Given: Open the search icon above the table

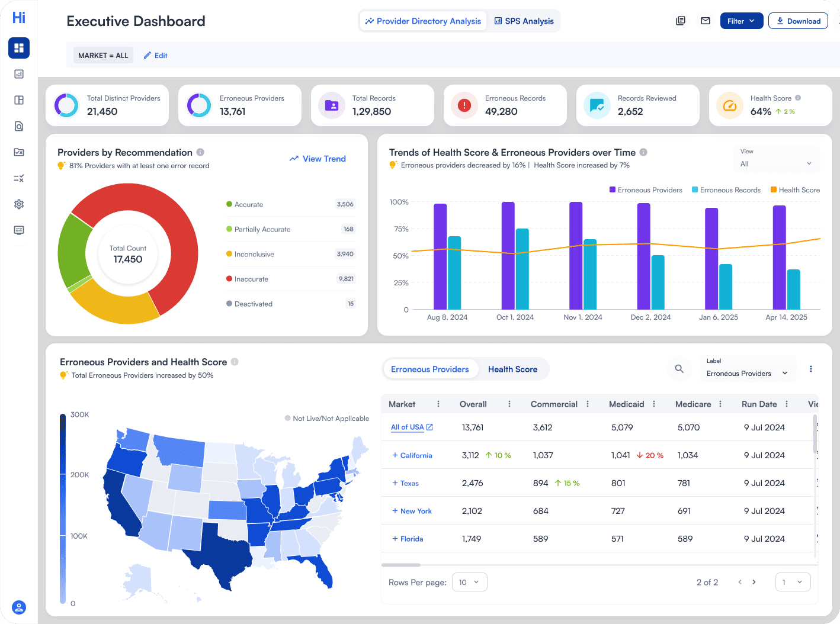Looking at the screenshot, I should [x=679, y=369].
